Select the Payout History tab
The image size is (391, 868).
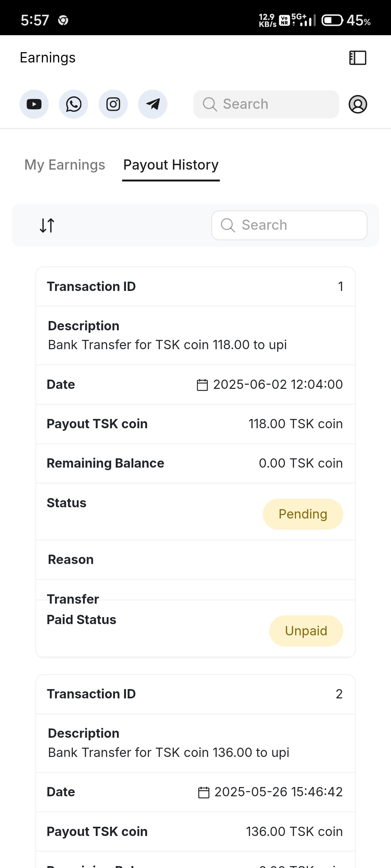coord(171,165)
